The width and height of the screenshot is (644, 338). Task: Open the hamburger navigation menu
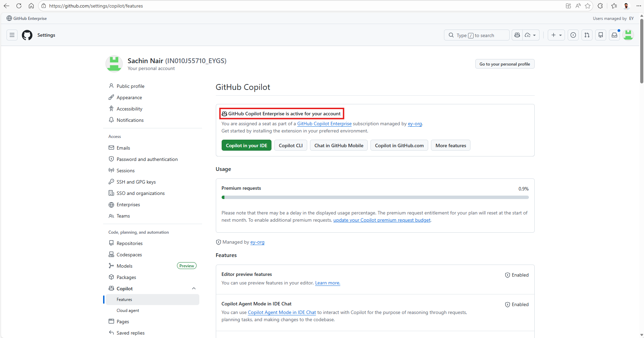click(12, 35)
